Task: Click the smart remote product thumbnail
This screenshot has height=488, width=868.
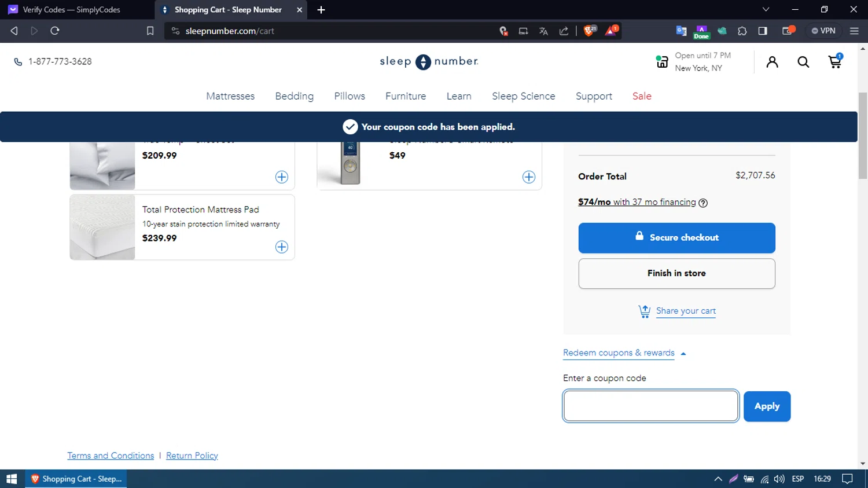Action: tap(350, 164)
